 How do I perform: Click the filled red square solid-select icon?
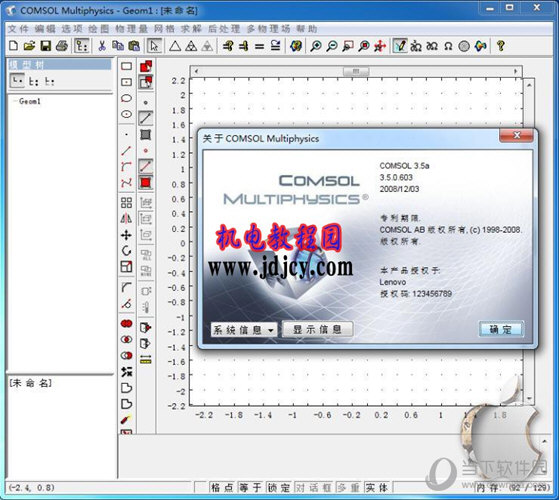pos(145,182)
